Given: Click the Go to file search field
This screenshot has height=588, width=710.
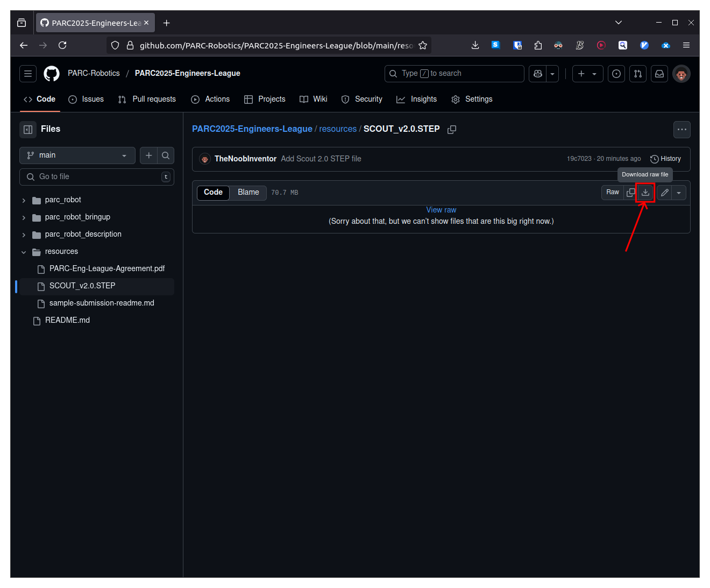Looking at the screenshot, I should pyautogui.click(x=97, y=177).
